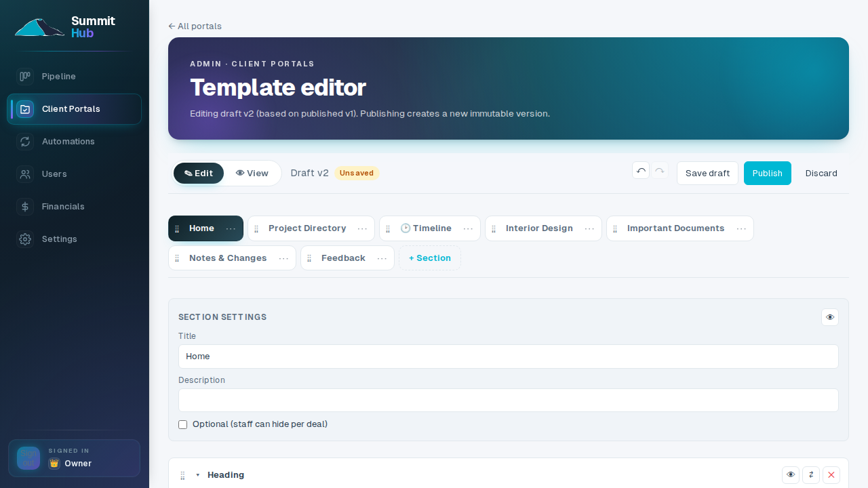The width and height of the screenshot is (868, 488).
Task: Toggle Section Settings visibility eye
Action: point(830,317)
